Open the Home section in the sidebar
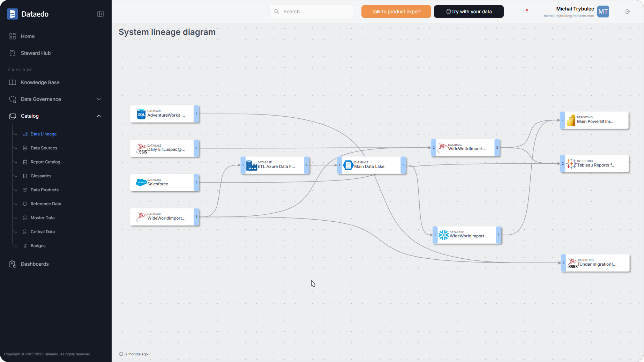Screen dimensions: 644x362 point(27,36)
